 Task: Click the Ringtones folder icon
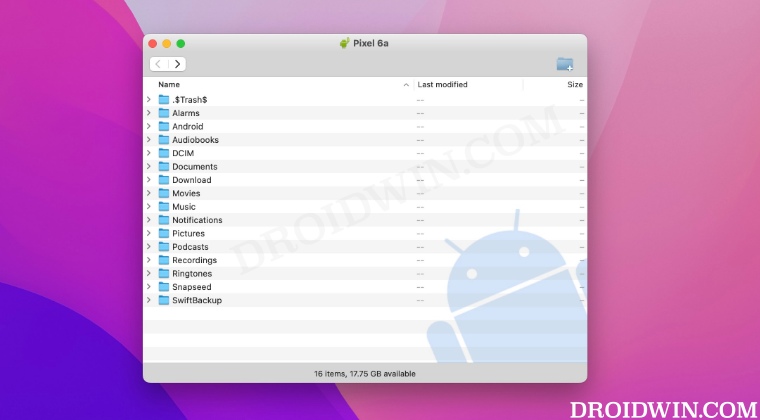tap(164, 274)
